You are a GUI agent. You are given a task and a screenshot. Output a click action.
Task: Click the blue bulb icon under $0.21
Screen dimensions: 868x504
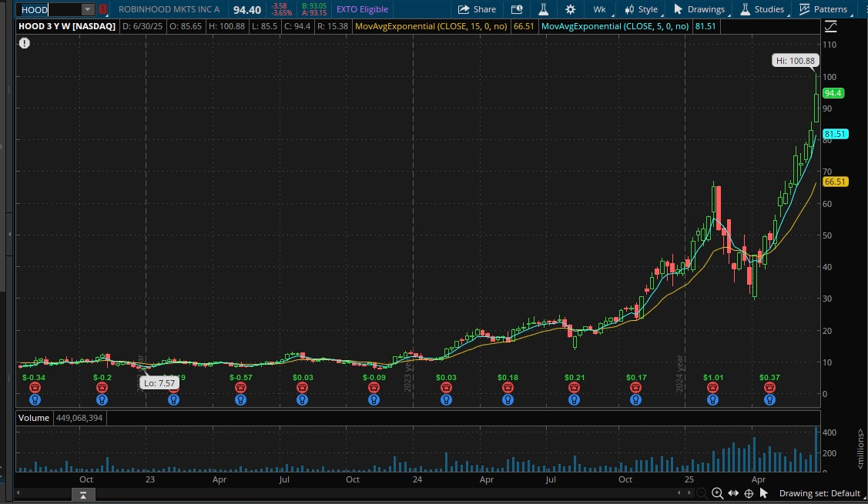click(x=574, y=399)
